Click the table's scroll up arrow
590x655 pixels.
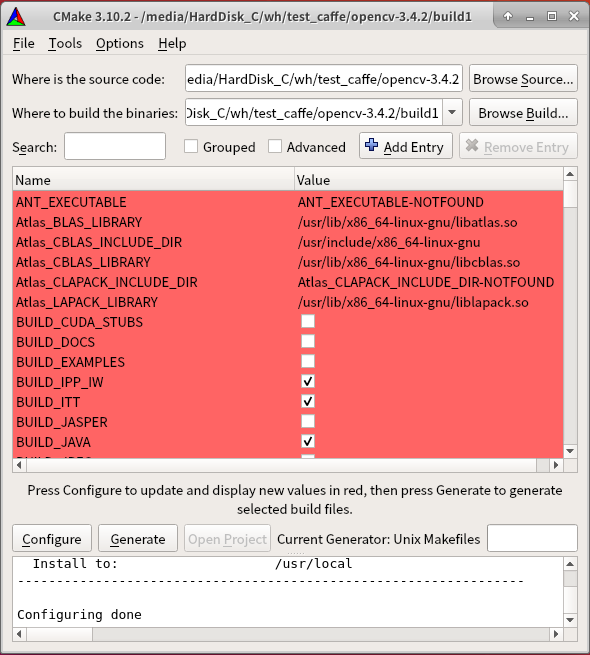(570, 174)
